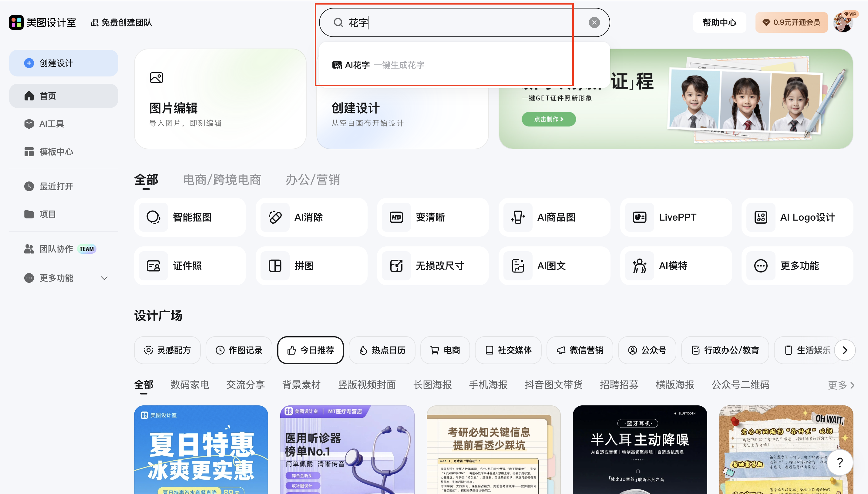The height and width of the screenshot is (494, 868).
Task: Open 帮助中心
Action: [x=719, y=22]
